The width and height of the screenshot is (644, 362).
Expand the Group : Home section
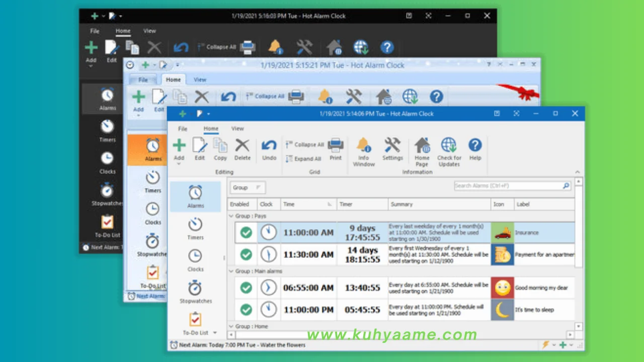point(231,326)
